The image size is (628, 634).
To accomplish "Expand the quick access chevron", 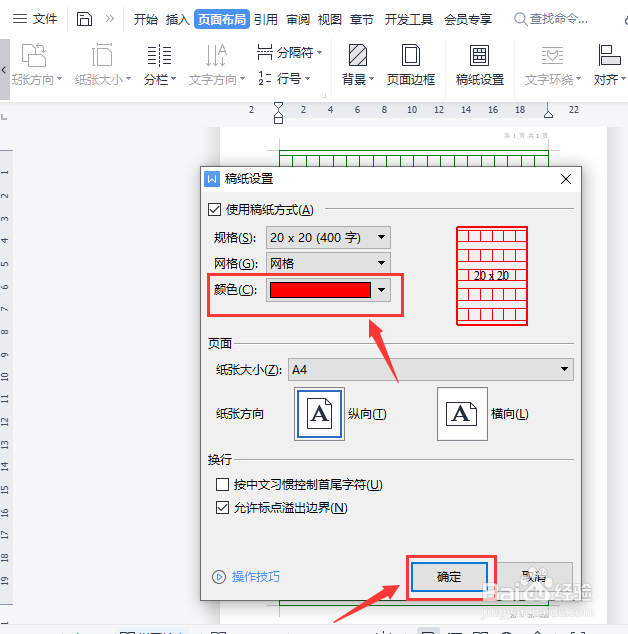I will 110,19.
